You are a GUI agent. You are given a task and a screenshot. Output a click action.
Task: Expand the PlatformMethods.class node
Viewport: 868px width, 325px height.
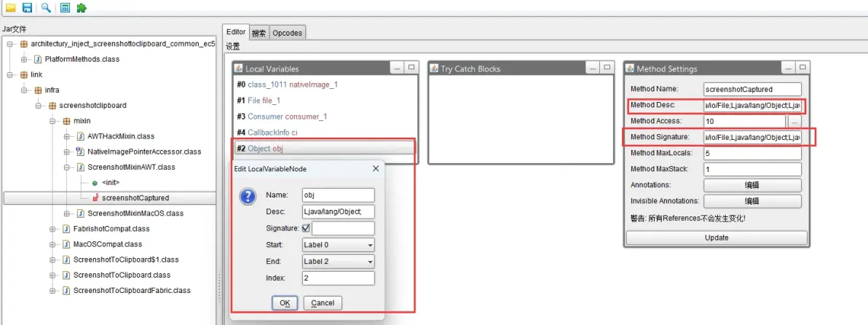24,59
